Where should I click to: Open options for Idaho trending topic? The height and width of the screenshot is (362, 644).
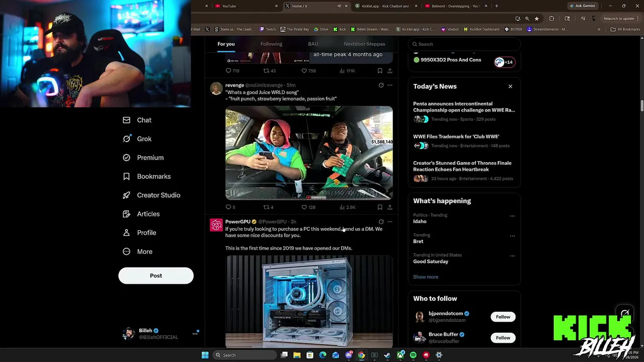tap(512, 216)
